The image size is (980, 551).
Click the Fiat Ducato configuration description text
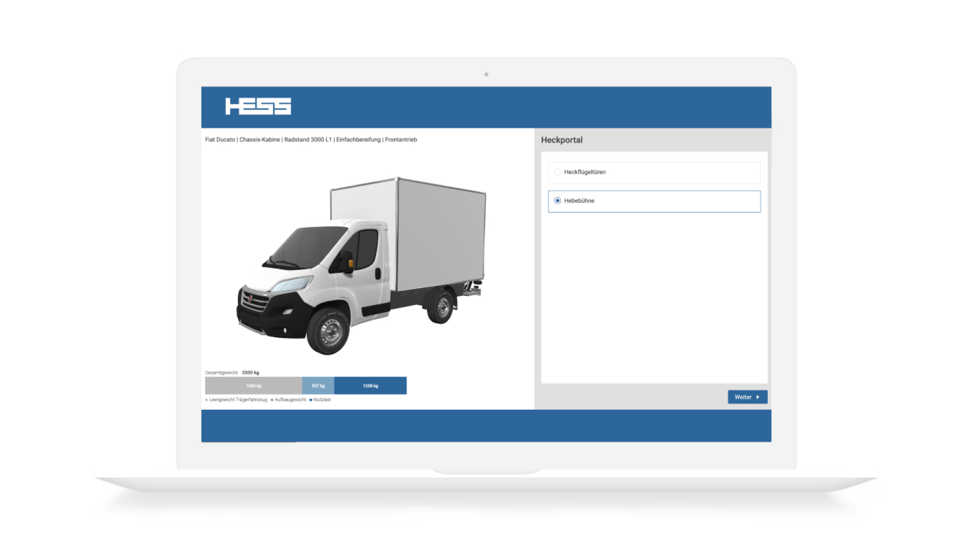point(311,140)
